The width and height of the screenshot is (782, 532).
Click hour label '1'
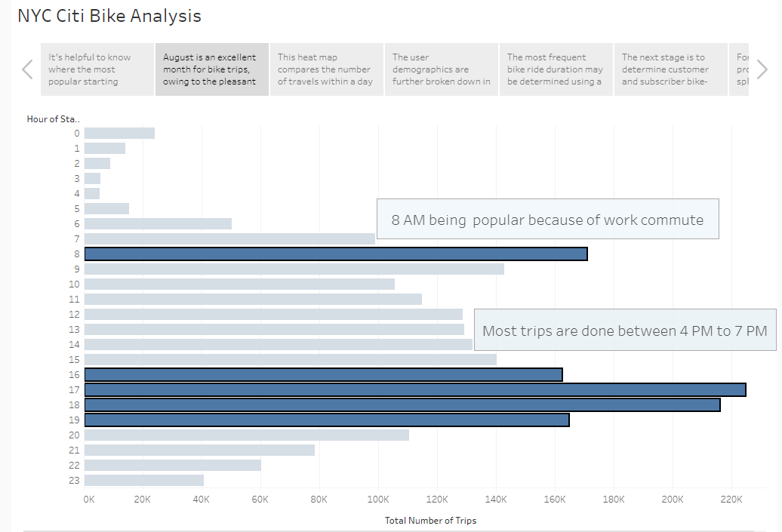point(77,149)
